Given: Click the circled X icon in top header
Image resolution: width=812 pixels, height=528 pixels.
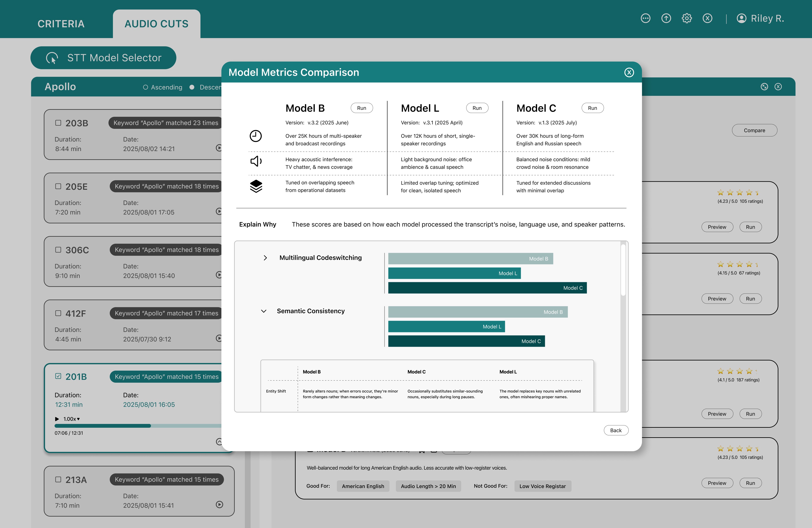Looking at the screenshot, I should point(707,18).
